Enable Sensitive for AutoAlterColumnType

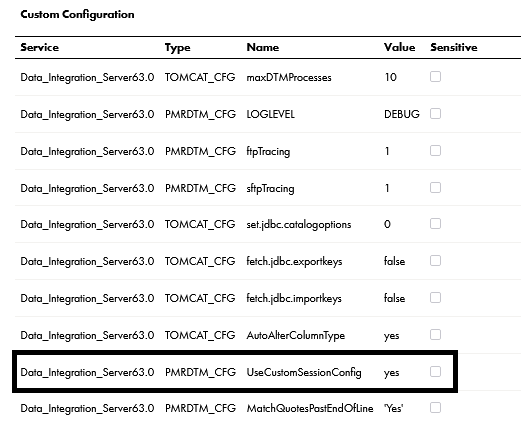(435, 335)
